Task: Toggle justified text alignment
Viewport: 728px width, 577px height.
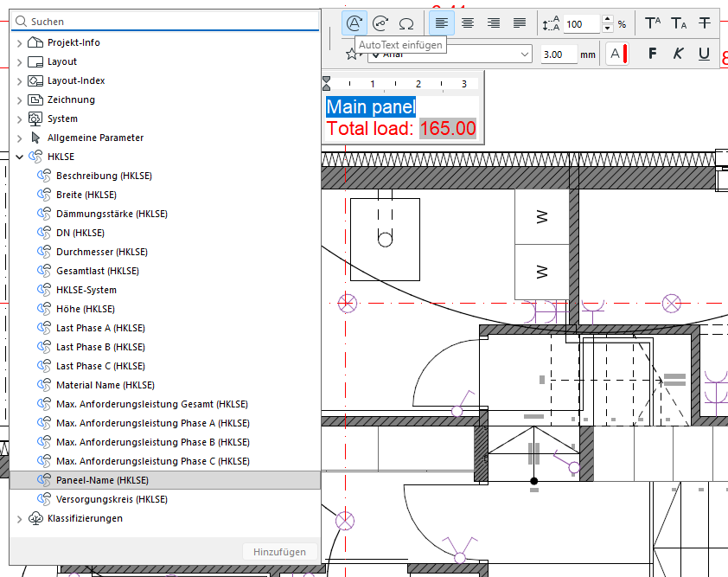Action: click(520, 23)
